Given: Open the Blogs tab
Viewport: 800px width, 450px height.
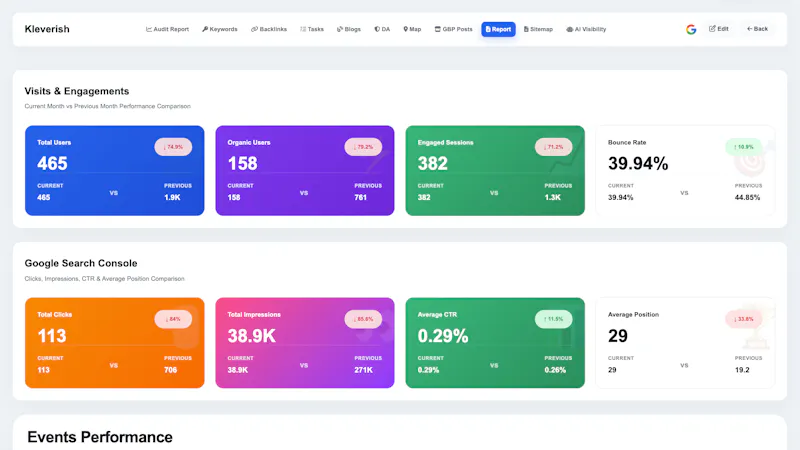Looking at the screenshot, I should pyautogui.click(x=349, y=29).
